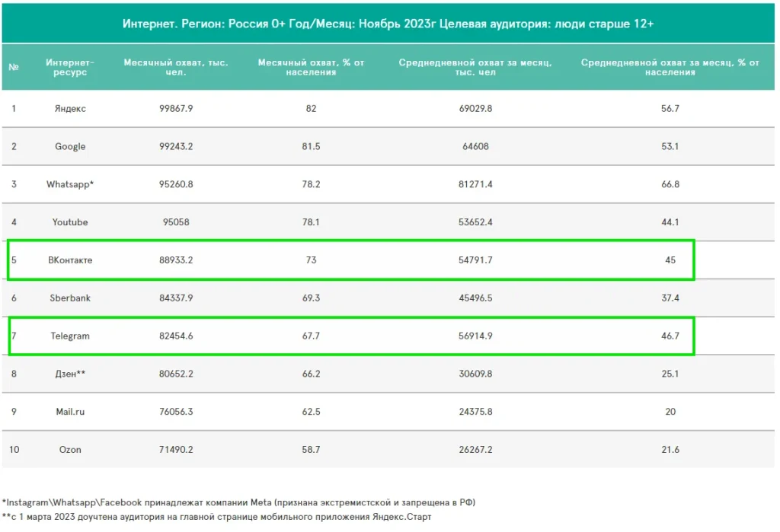Click the table title mentioning Ноябрь 2023г
The width and height of the screenshot is (780, 532).
(388, 24)
